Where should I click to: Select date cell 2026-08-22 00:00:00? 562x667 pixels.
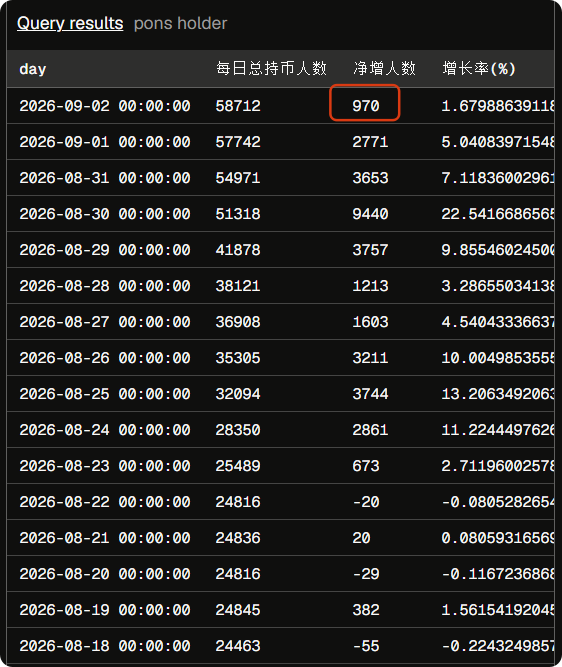105,502
